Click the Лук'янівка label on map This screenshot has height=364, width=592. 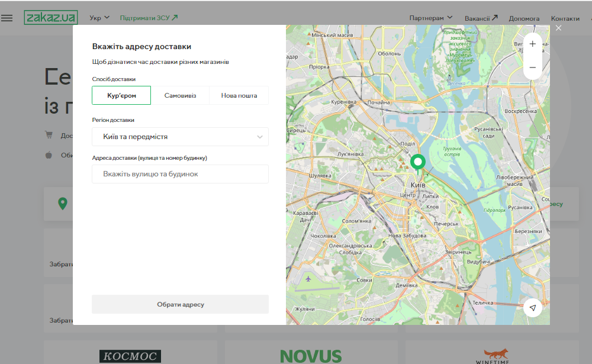tap(350, 154)
